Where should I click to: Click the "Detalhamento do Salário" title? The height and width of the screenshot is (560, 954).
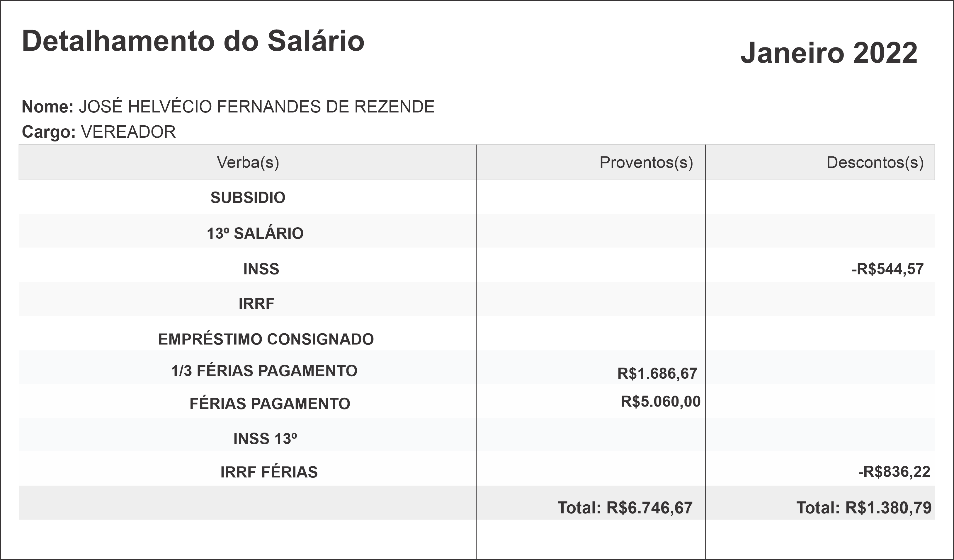pos(193,41)
